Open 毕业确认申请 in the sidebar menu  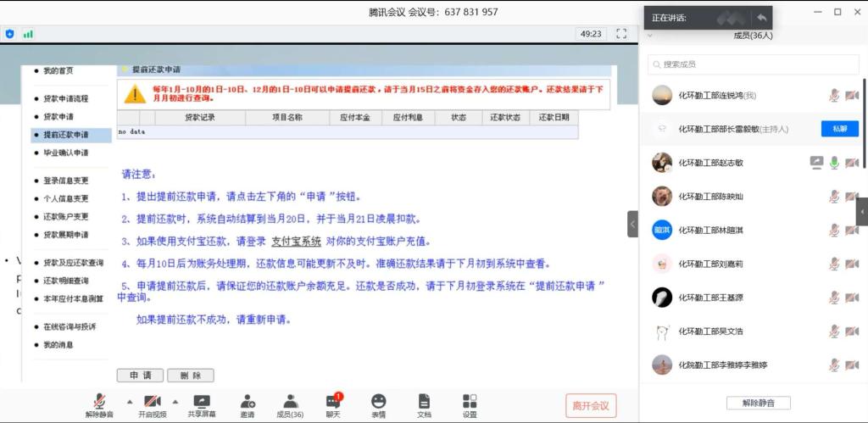[66, 153]
